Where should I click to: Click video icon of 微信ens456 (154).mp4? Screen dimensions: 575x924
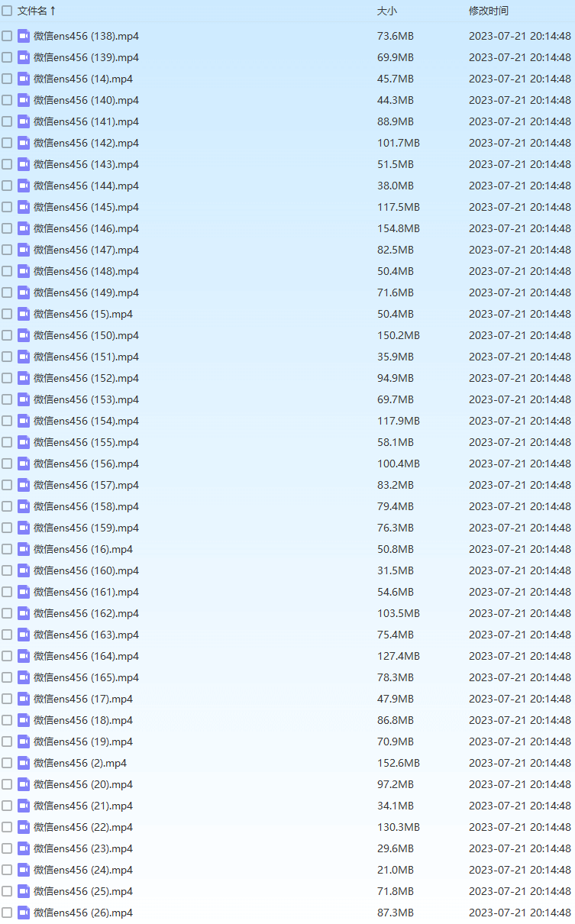point(24,421)
